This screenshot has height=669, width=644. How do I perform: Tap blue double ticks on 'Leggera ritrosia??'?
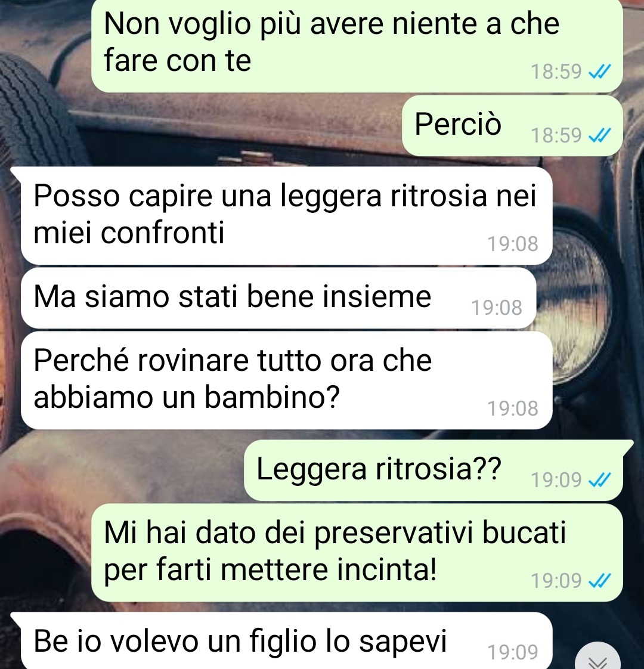600,480
